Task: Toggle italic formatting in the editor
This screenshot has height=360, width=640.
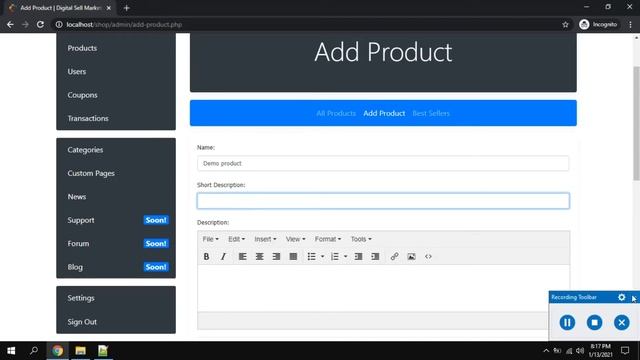Action: point(223,256)
